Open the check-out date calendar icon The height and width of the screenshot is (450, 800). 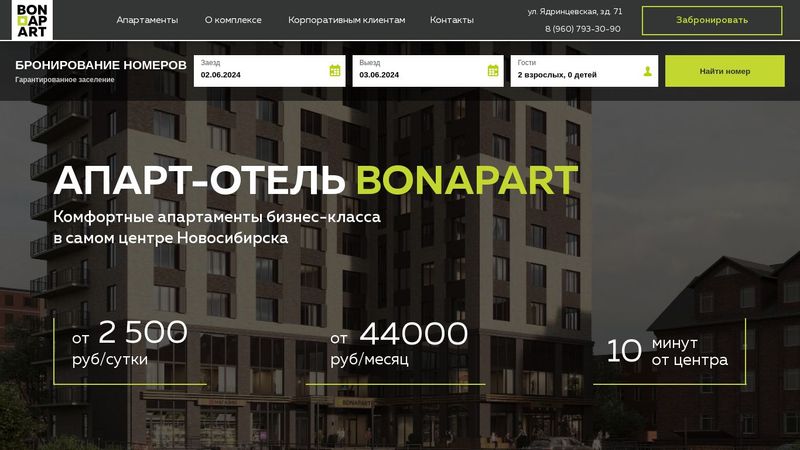click(493, 70)
